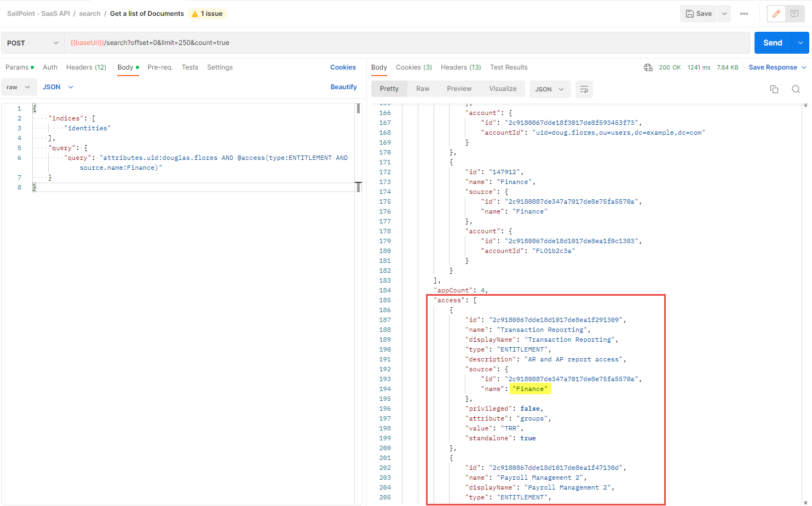Image resolution: width=812 pixels, height=506 pixels.
Task: Expand the Send button dropdown arrow
Action: coord(799,42)
